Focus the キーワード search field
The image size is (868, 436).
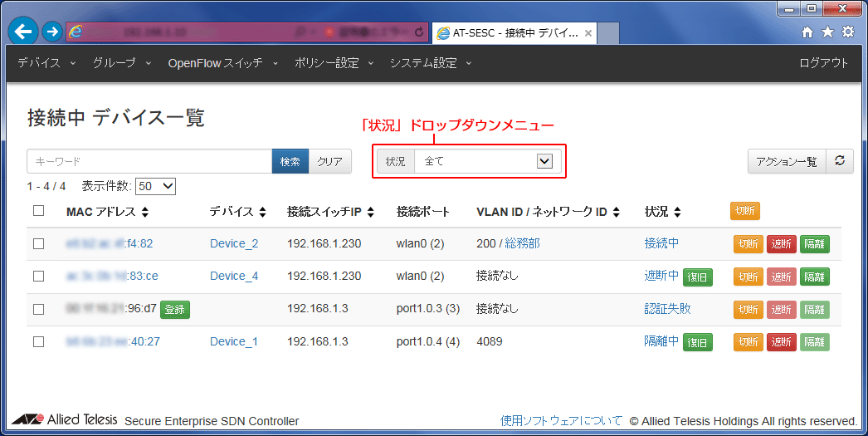click(x=149, y=161)
